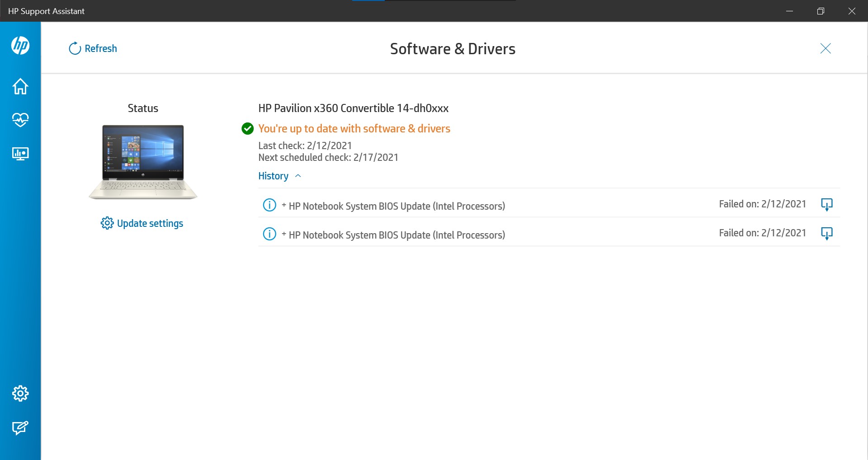Click the Refresh label text

[101, 48]
